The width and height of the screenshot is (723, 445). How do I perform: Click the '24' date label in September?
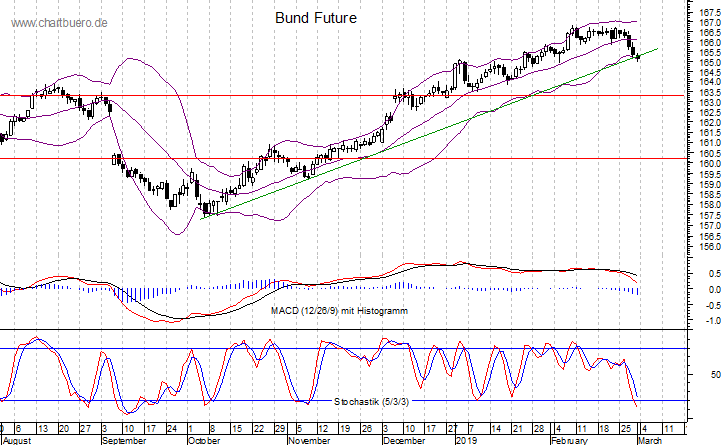pos(172,429)
